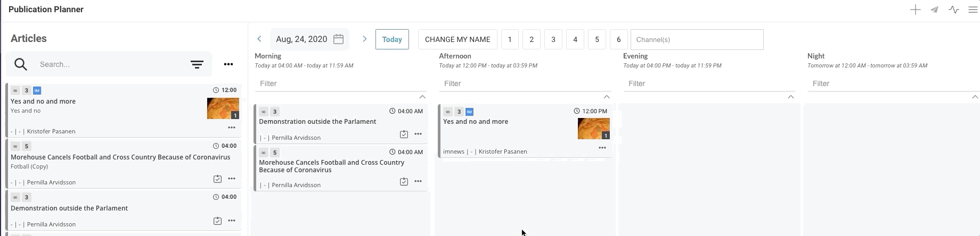Click calendar-check icon on Morning Demonstration card
Image resolution: width=980 pixels, height=236 pixels.
pyautogui.click(x=404, y=134)
